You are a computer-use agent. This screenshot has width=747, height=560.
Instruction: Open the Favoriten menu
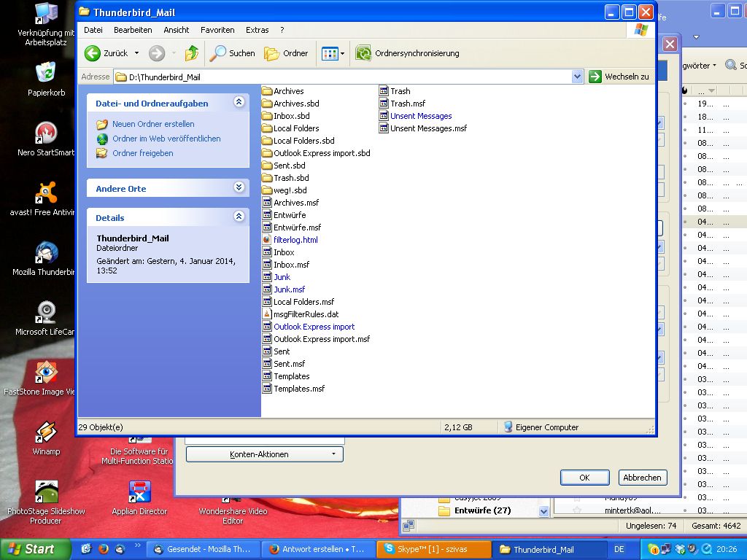(x=217, y=30)
